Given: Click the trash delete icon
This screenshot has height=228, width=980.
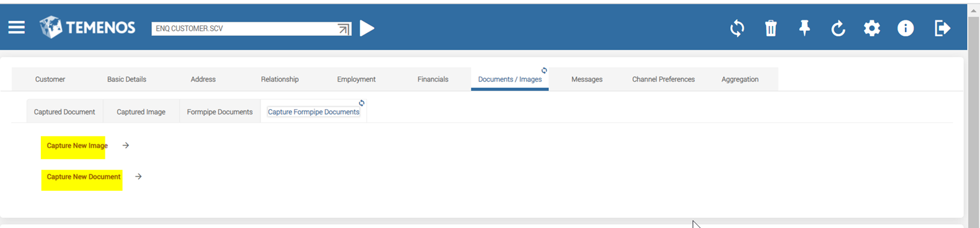Looking at the screenshot, I should 771,28.
